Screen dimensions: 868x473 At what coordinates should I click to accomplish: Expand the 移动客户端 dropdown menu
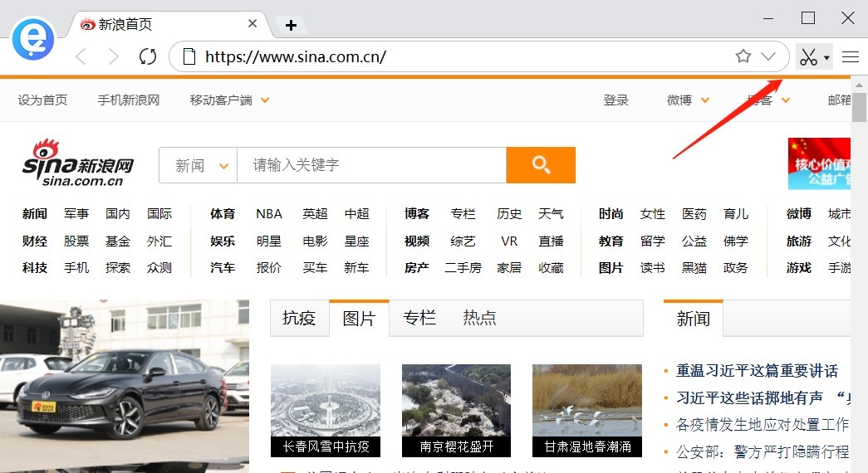click(265, 100)
